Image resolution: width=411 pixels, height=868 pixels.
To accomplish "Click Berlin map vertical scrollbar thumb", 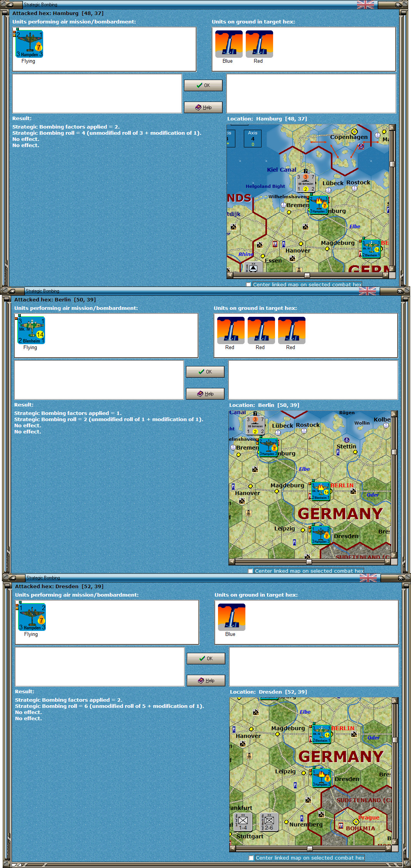I will point(394,452).
